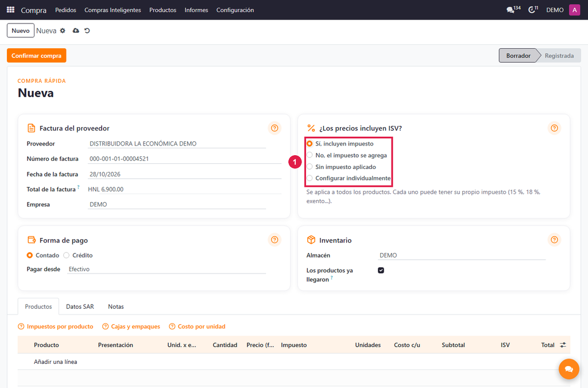Open the 'Pagar desde' Efectivo dropdown
Viewport: 588px width, 388px height.
(x=167, y=269)
